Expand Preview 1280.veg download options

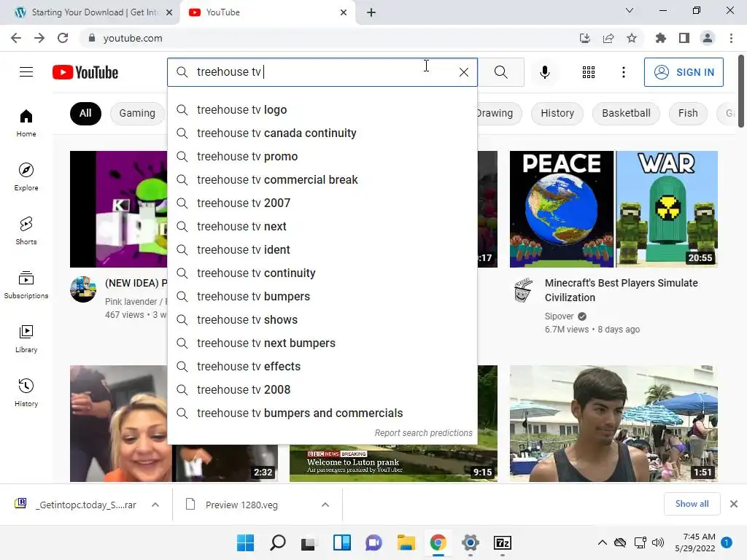pos(325,505)
